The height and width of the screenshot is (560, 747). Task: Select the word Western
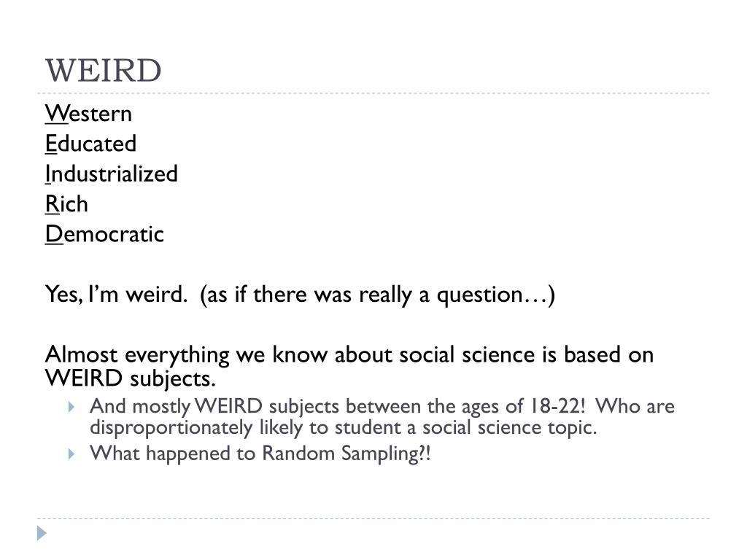(88, 114)
